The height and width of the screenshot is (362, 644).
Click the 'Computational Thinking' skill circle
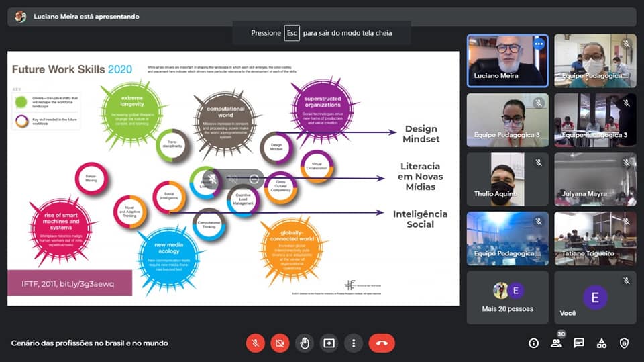click(209, 224)
